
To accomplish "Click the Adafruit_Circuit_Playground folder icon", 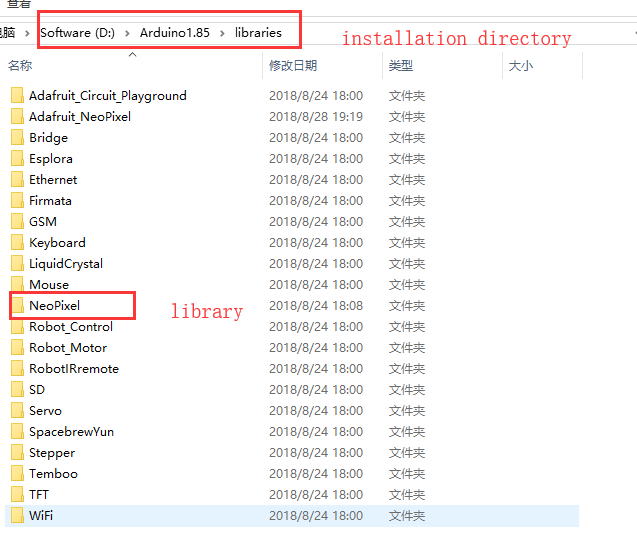I will click(x=17, y=96).
